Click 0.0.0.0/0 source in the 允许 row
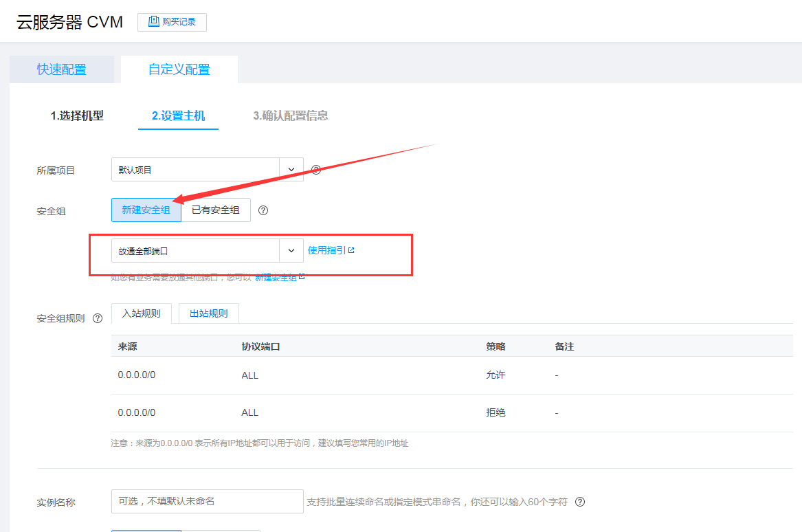 pyautogui.click(x=137, y=375)
